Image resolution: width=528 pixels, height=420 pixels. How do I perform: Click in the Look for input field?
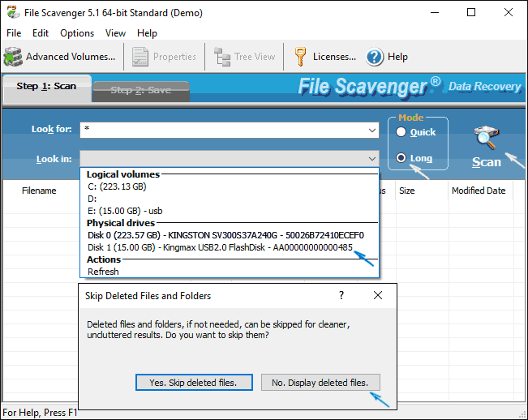(223, 131)
